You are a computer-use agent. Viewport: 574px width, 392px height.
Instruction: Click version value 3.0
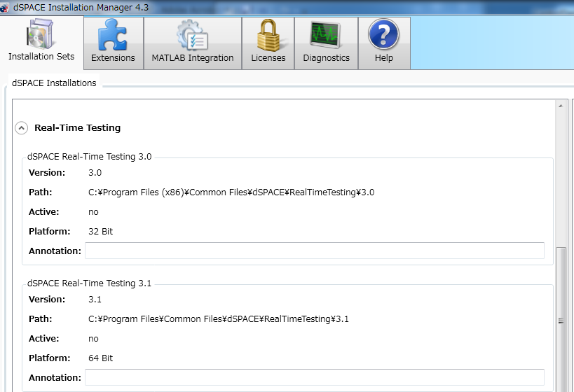[x=95, y=173]
